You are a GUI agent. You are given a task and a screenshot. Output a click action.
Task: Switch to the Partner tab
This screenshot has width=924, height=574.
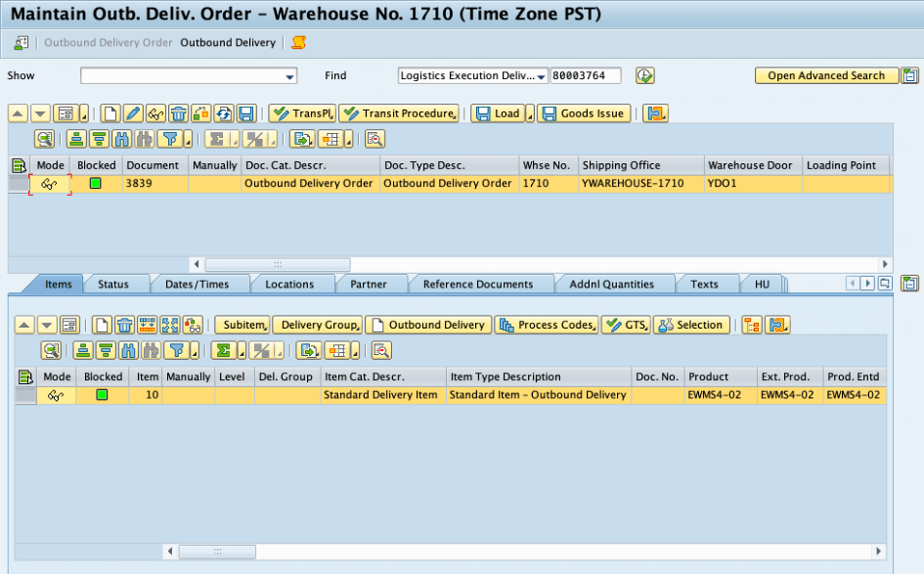point(369,284)
